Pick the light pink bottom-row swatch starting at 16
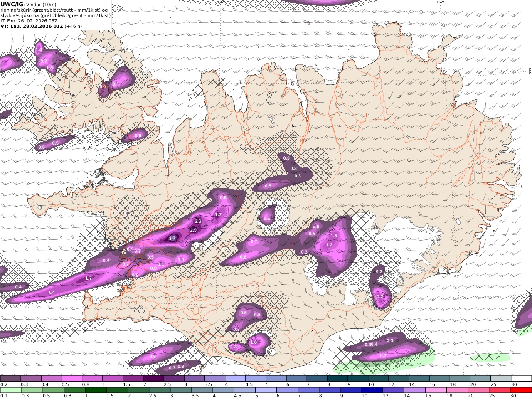 436,390
